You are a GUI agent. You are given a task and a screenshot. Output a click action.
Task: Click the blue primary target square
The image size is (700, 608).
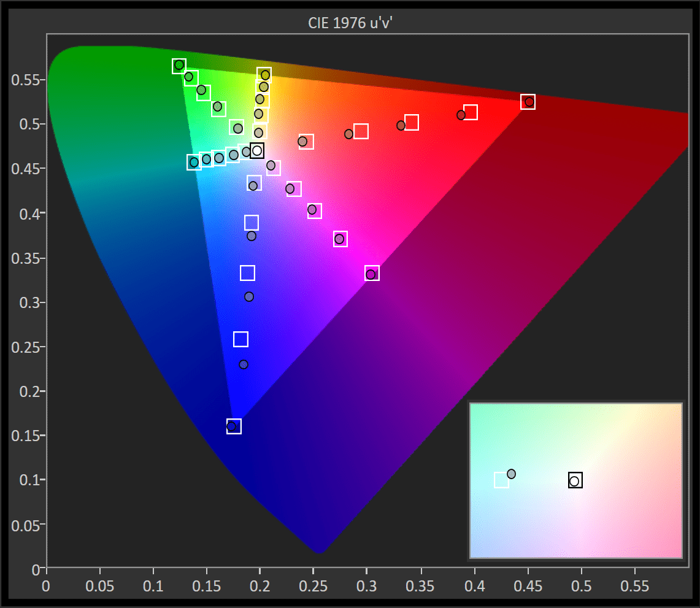(x=234, y=426)
